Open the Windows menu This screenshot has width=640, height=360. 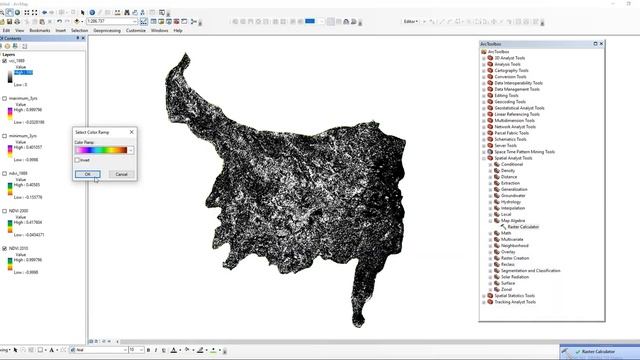(160, 31)
